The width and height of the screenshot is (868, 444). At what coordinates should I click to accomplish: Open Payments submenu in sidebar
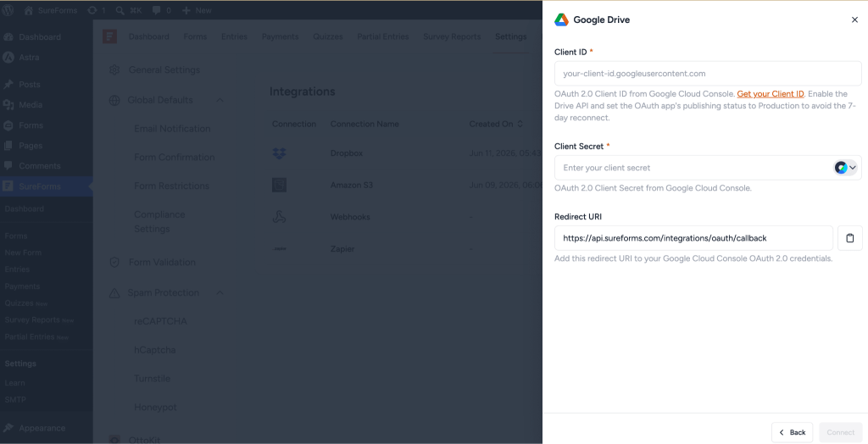pos(22,286)
